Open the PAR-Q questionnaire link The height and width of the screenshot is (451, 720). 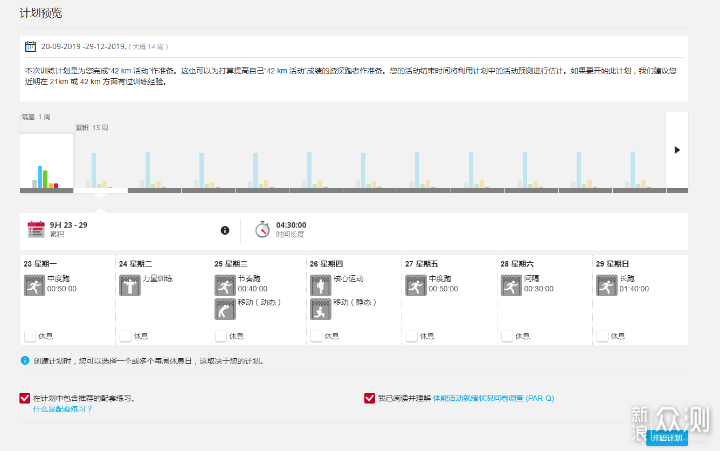point(493,398)
